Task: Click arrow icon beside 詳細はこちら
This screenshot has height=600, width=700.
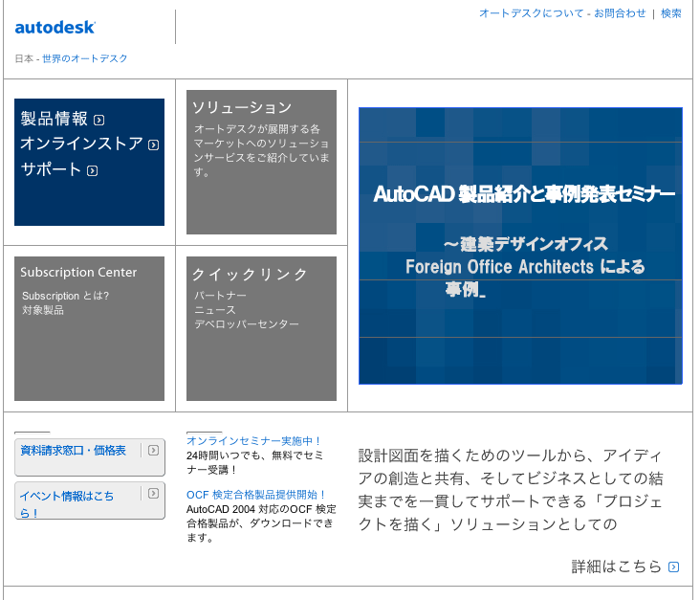Action: (673, 567)
